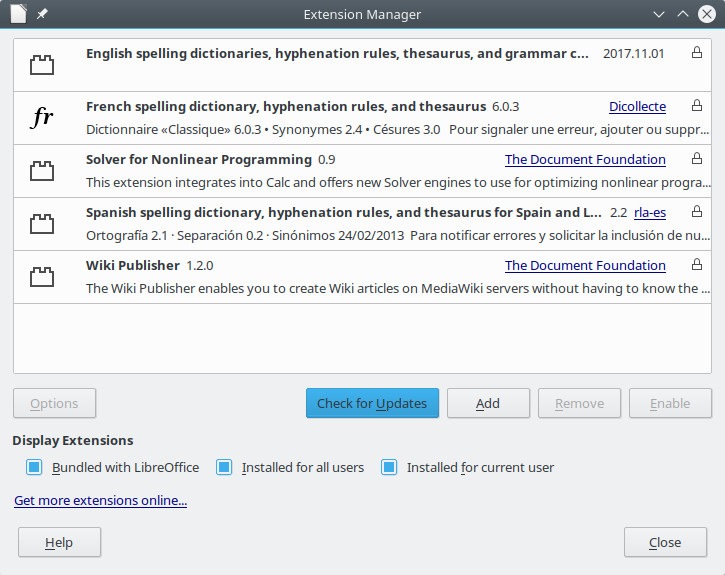Click the Add button
Image resolution: width=725 pixels, height=575 pixels.
[x=488, y=403]
